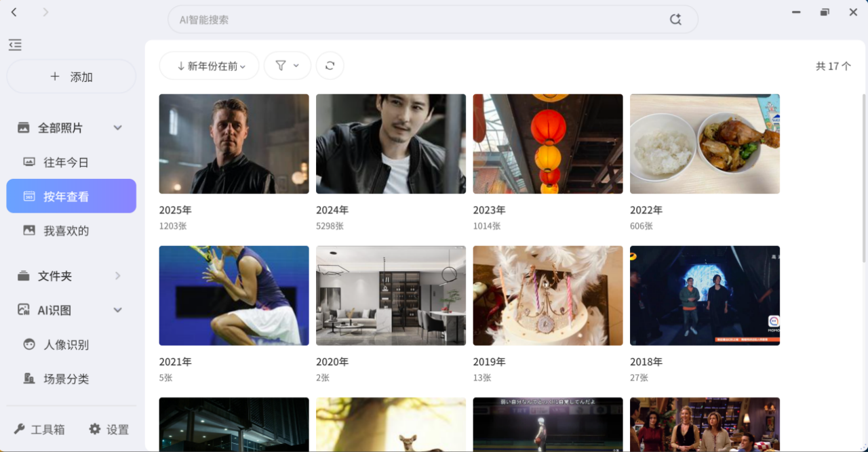
Task: Open 往年今日 in the sidebar
Action: click(66, 163)
